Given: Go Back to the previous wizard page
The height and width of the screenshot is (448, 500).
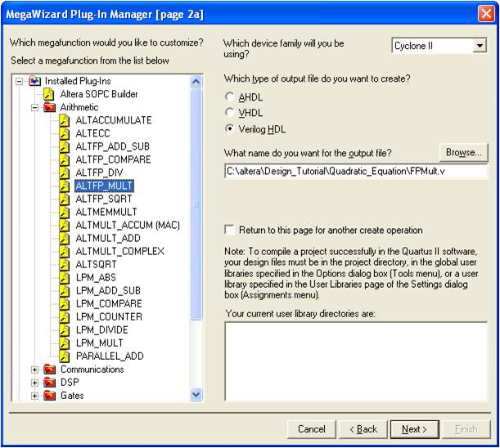Looking at the screenshot, I should pos(363,429).
